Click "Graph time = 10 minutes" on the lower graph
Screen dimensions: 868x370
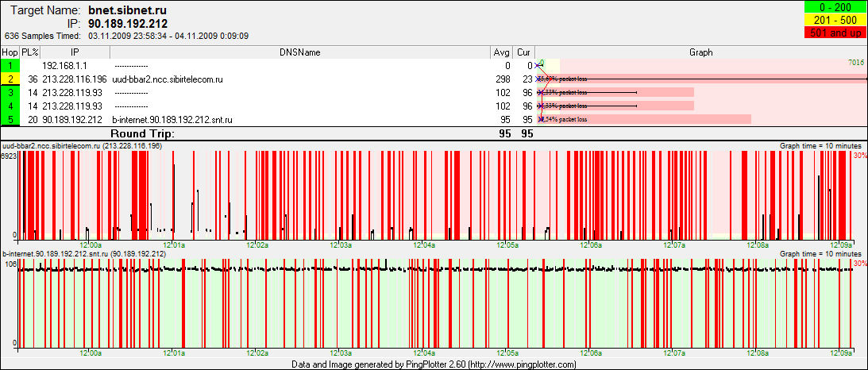click(x=820, y=254)
